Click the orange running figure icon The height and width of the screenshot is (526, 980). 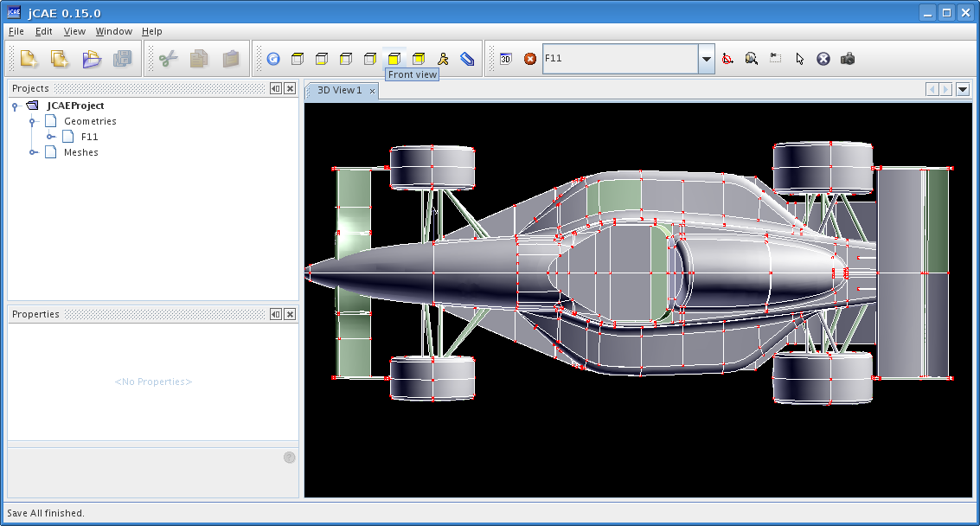443,59
